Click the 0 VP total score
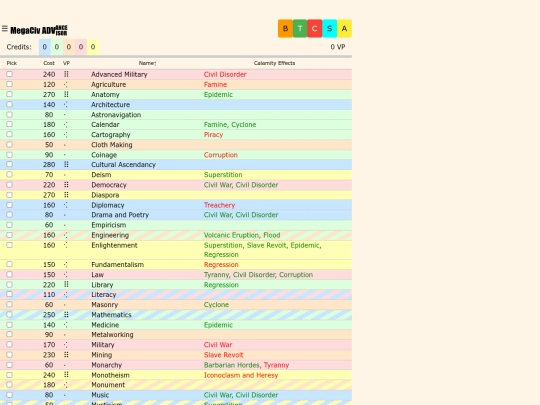 [x=338, y=47]
